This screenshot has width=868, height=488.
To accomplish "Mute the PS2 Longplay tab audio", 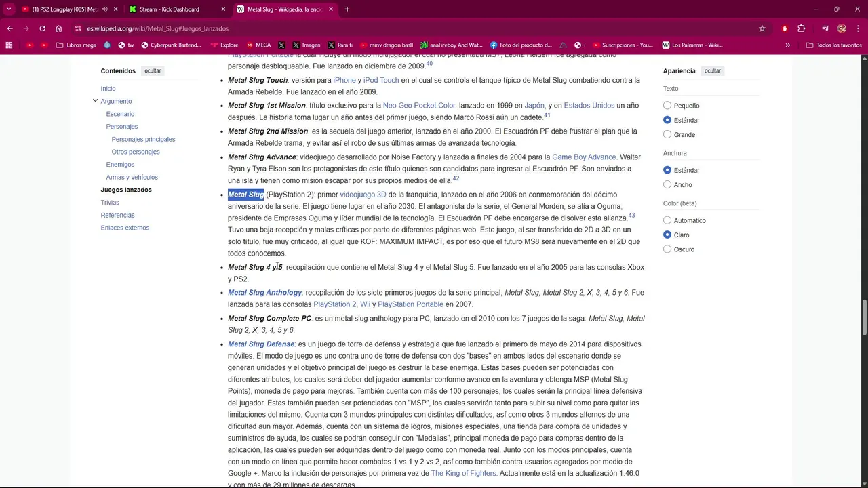I will [x=105, y=9].
